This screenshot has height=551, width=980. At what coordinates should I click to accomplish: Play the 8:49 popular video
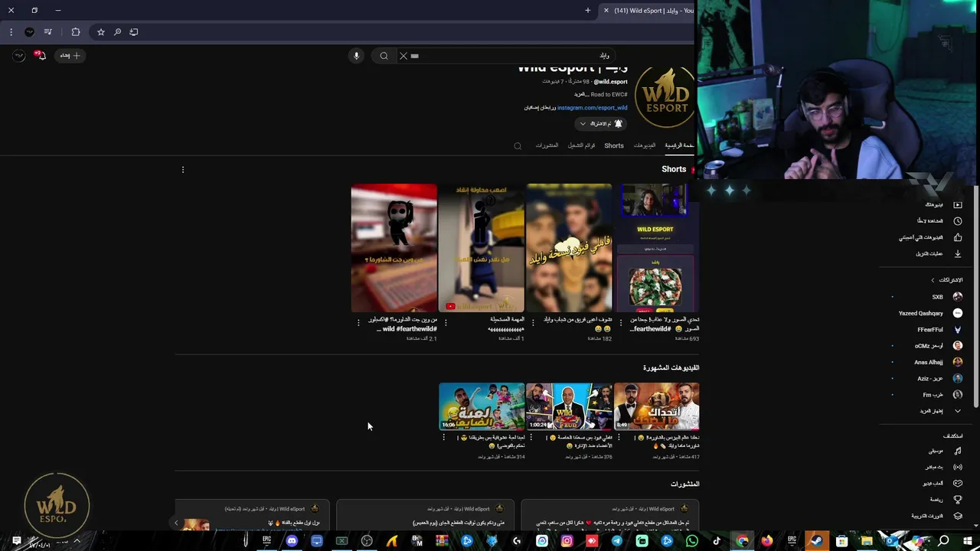click(656, 406)
